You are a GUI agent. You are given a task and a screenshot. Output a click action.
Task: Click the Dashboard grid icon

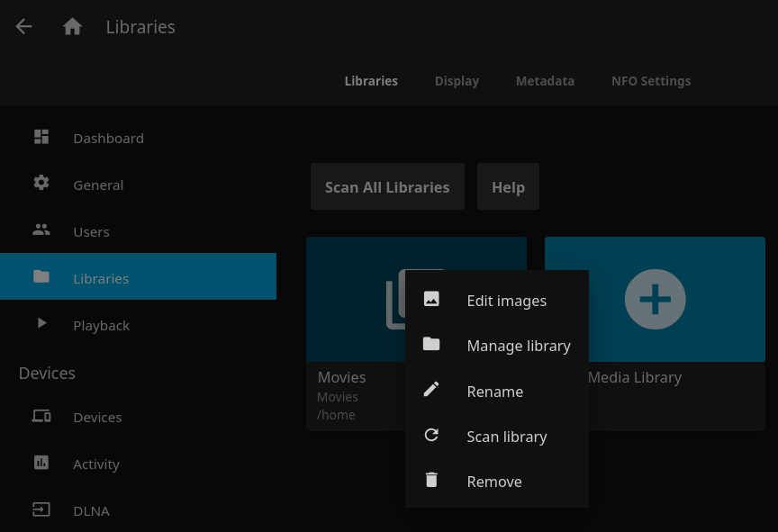tap(41, 137)
